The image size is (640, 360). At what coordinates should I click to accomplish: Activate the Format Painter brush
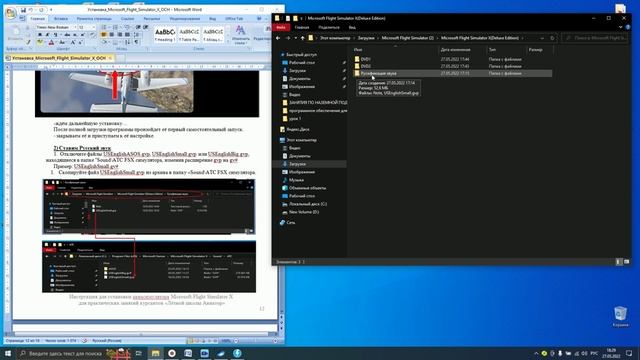(x=28, y=42)
